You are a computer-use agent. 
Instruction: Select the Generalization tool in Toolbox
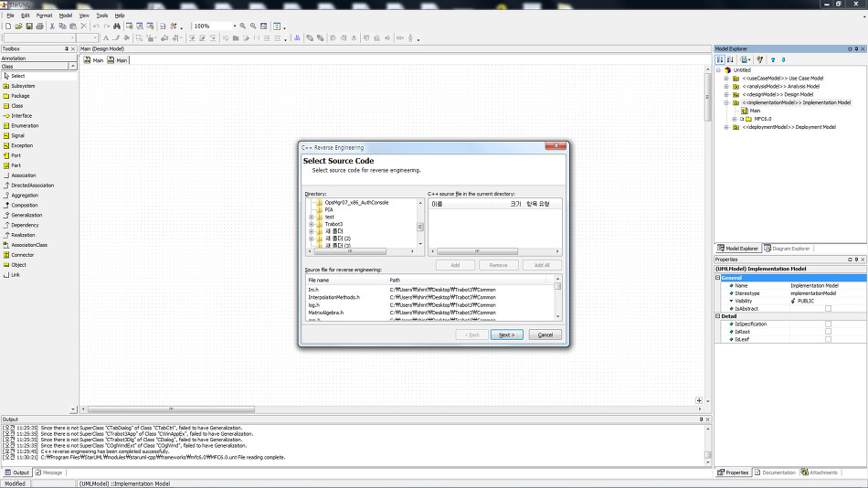[x=26, y=215]
